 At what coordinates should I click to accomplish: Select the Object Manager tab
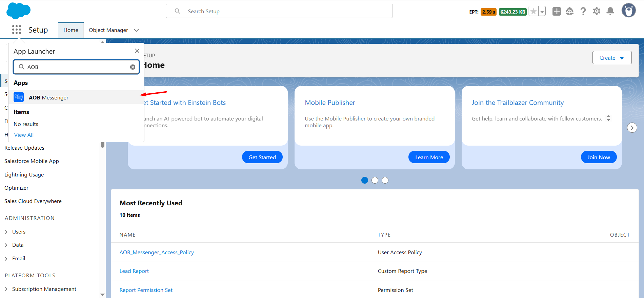coord(108,30)
